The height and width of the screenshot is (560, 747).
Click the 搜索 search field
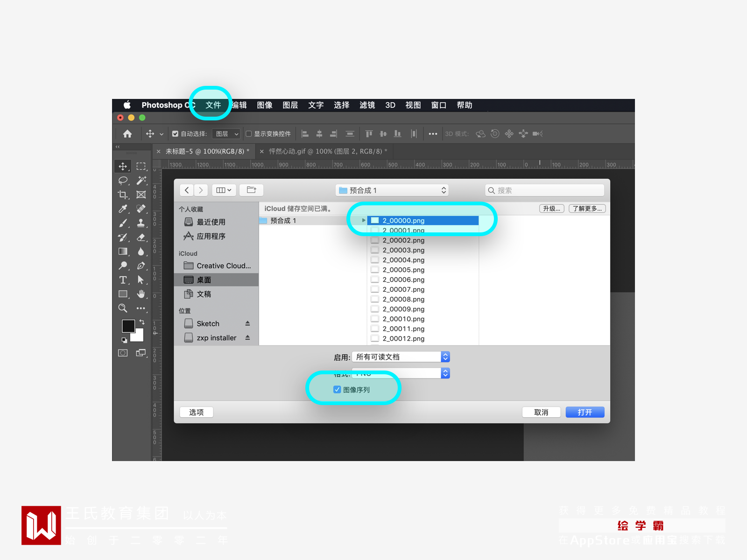(x=544, y=190)
